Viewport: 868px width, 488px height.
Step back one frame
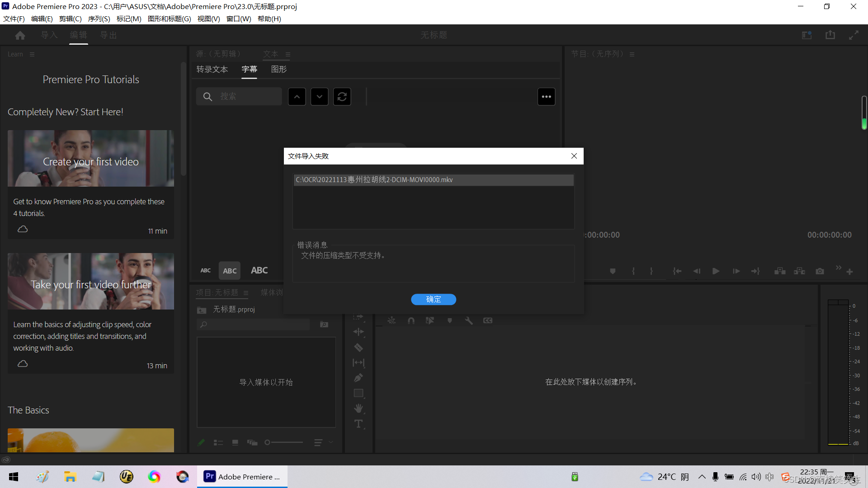pyautogui.click(x=697, y=271)
